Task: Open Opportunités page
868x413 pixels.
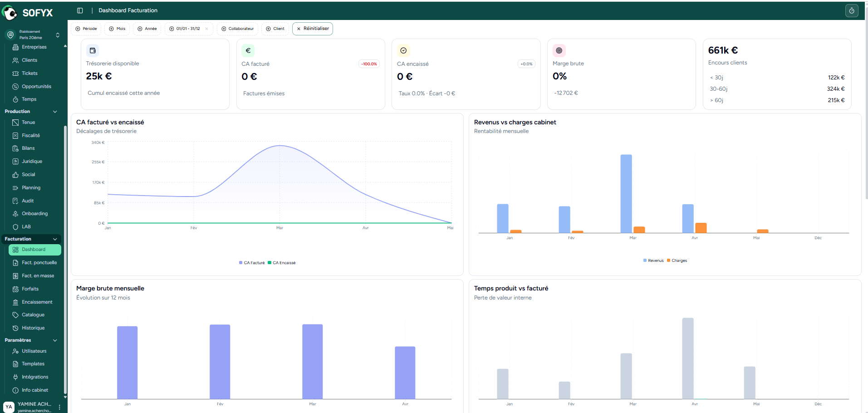Action: click(x=36, y=87)
